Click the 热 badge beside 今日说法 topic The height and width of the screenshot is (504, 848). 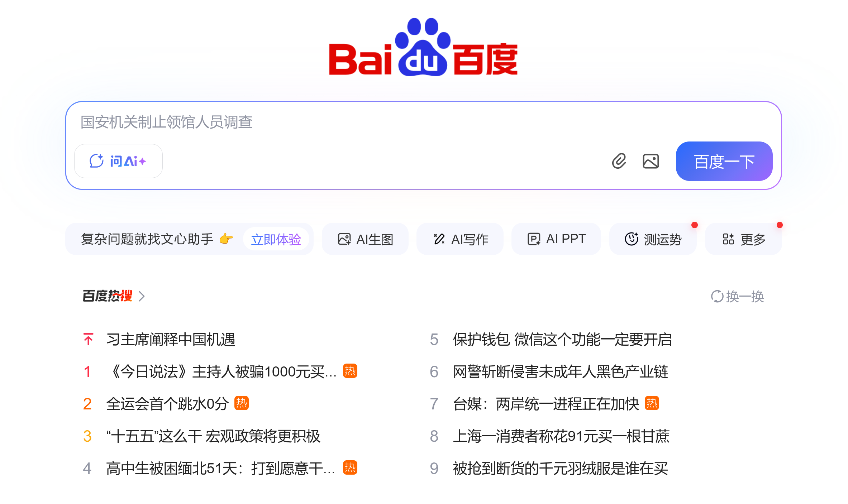tap(350, 371)
